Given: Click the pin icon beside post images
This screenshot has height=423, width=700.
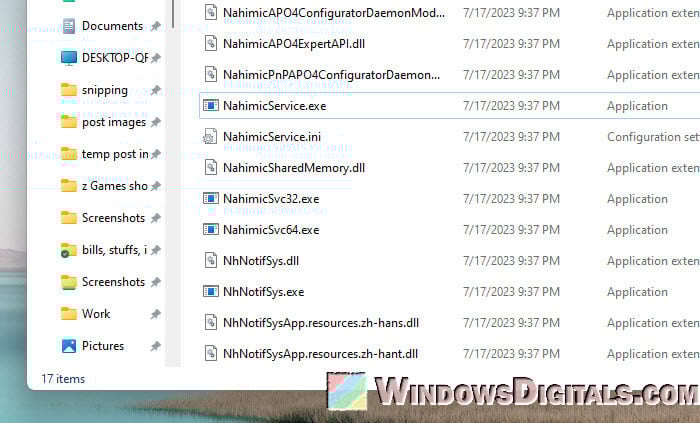Looking at the screenshot, I should tap(155, 122).
